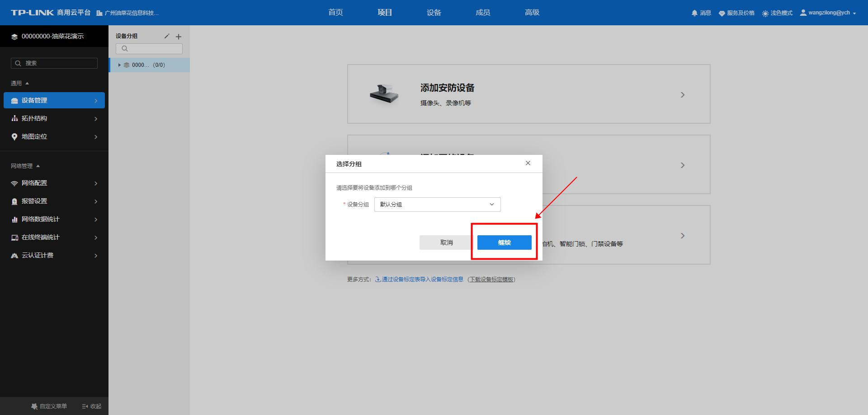Open 服务及价格 in top bar
Viewport: 868px width, 415px height.
coord(736,13)
